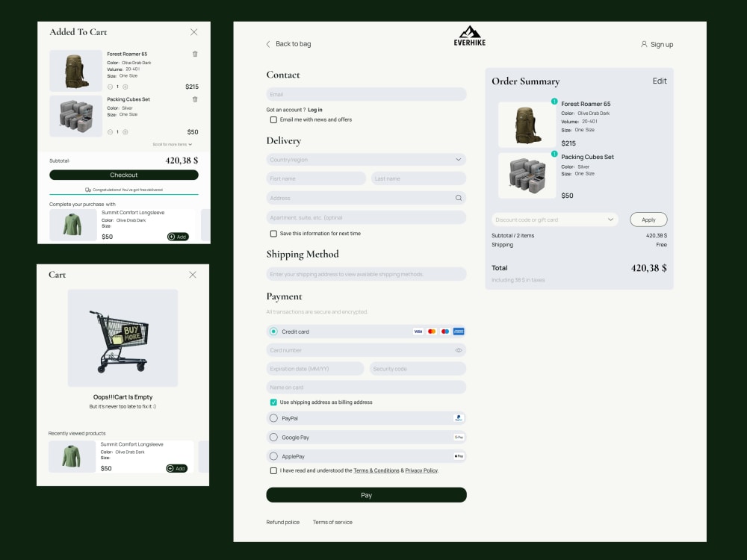747x560 pixels.
Task: Increase quantity of Packing Cubes Set
Action: tap(125, 132)
